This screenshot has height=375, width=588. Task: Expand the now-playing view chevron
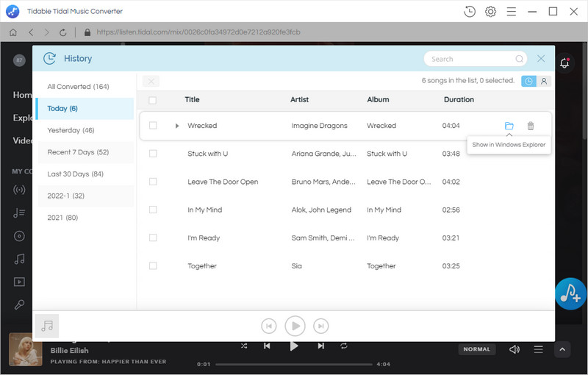point(562,349)
